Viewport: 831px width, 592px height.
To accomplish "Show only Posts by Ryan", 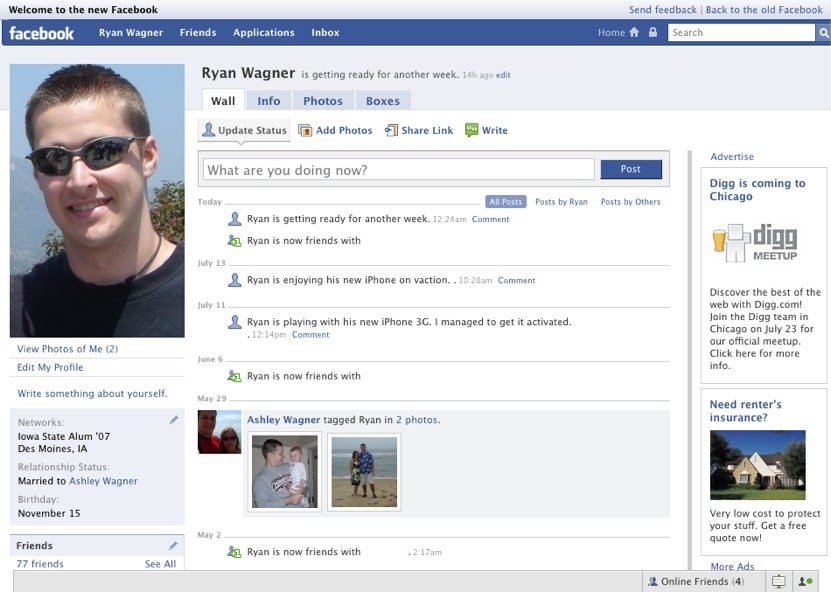I will 561,201.
